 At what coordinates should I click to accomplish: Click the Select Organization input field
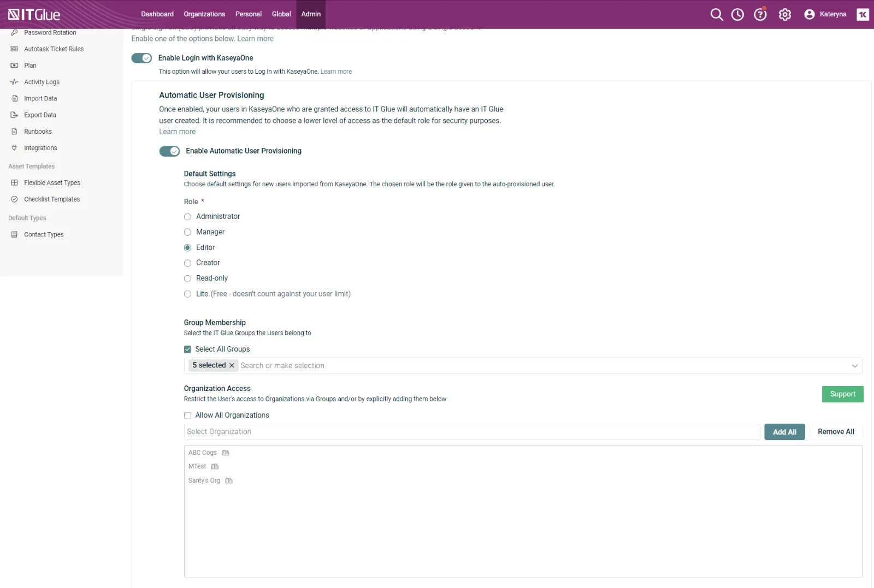point(471,432)
